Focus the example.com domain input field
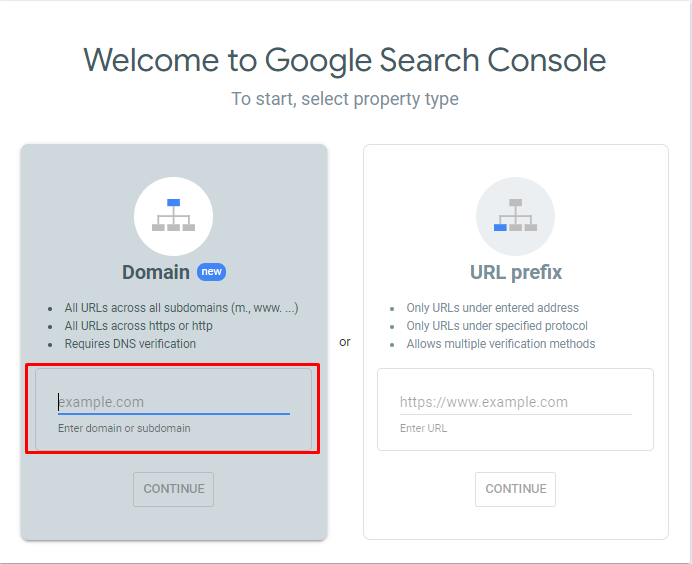The width and height of the screenshot is (692, 564). coord(173,402)
